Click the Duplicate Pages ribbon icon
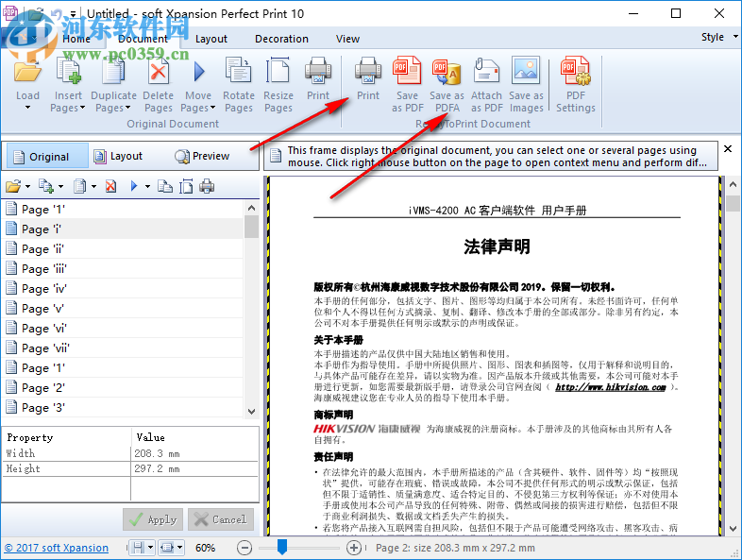The image size is (742, 560). tap(113, 72)
